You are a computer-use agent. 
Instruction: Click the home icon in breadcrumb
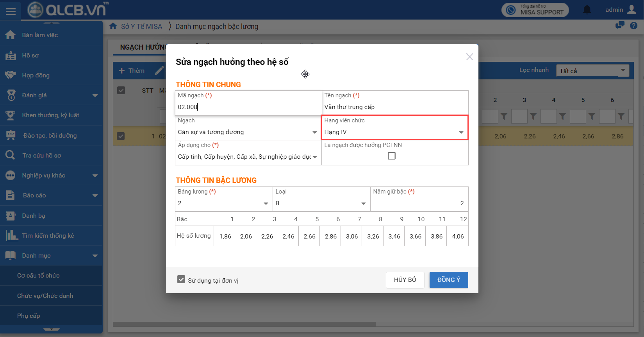pos(113,26)
